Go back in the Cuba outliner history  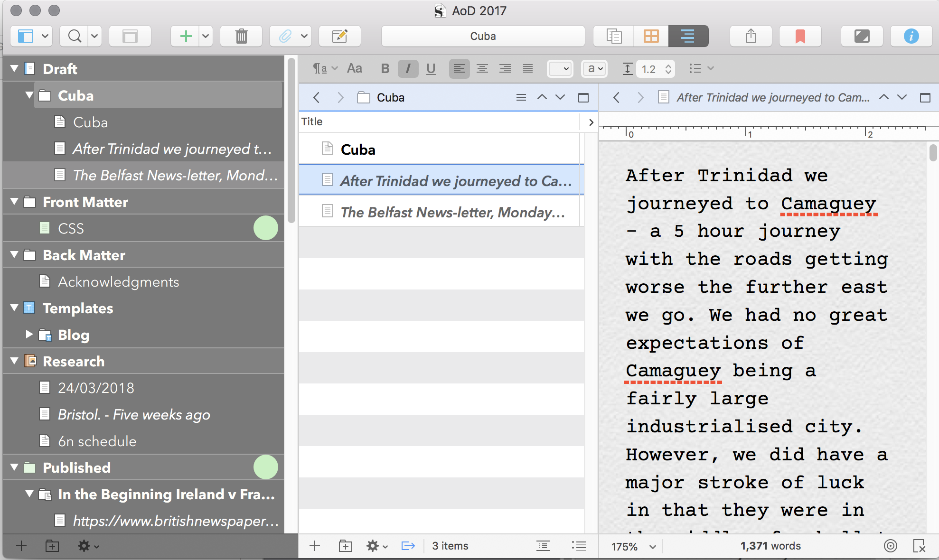[316, 97]
